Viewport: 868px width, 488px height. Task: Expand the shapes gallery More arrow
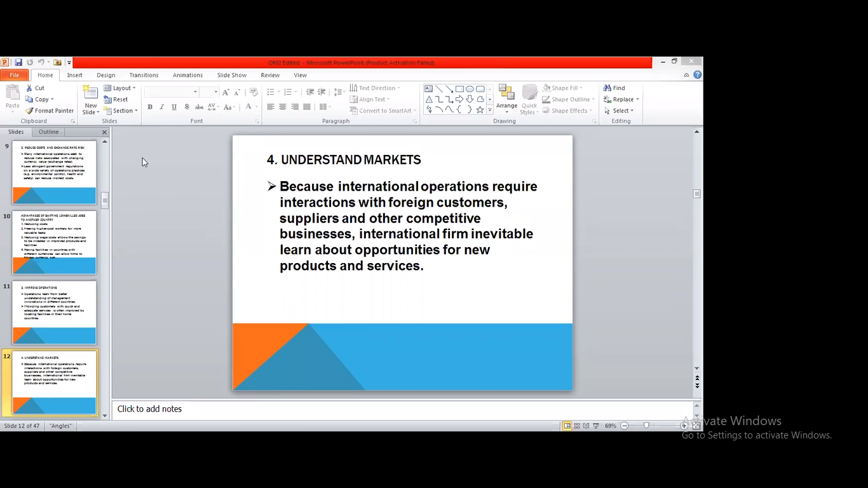click(489, 110)
